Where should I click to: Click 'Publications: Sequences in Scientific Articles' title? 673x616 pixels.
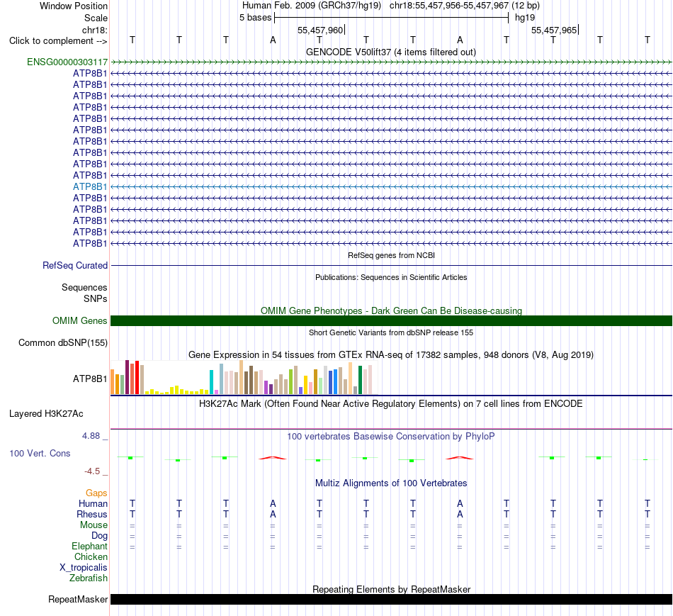391,277
